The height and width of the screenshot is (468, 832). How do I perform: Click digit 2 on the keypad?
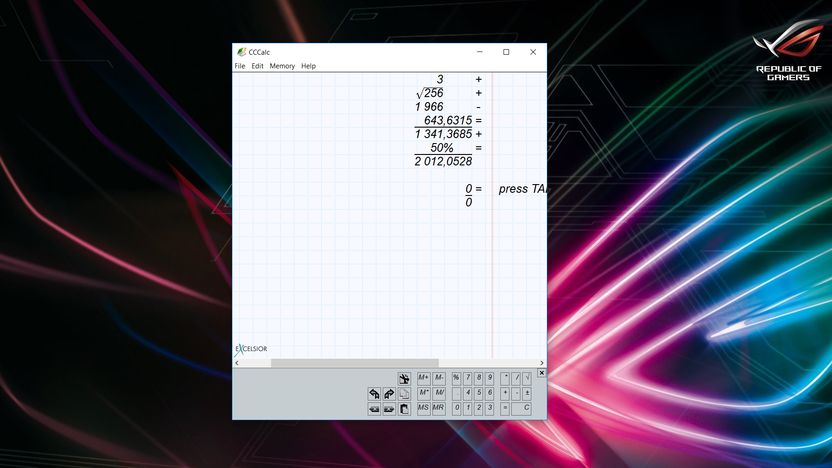(479, 409)
